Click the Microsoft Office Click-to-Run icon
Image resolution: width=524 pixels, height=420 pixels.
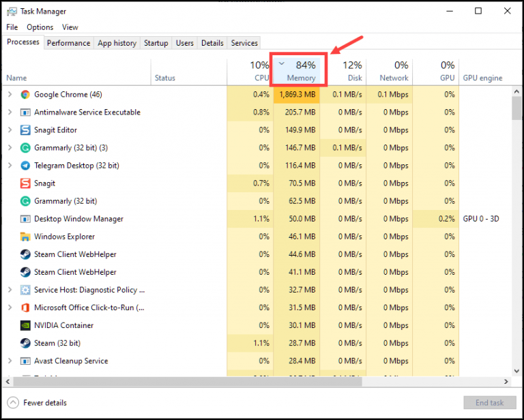coord(25,307)
